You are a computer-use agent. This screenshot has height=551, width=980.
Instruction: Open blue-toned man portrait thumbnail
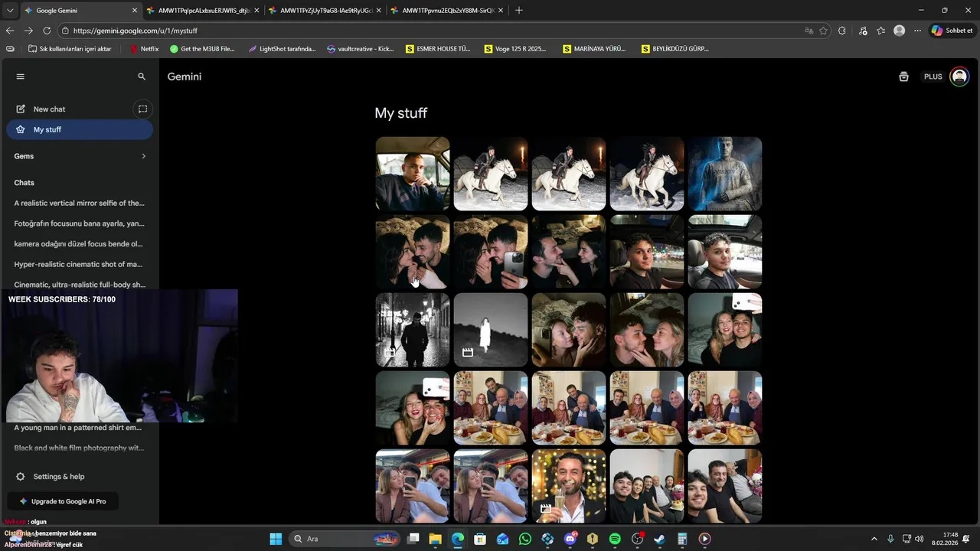(725, 174)
